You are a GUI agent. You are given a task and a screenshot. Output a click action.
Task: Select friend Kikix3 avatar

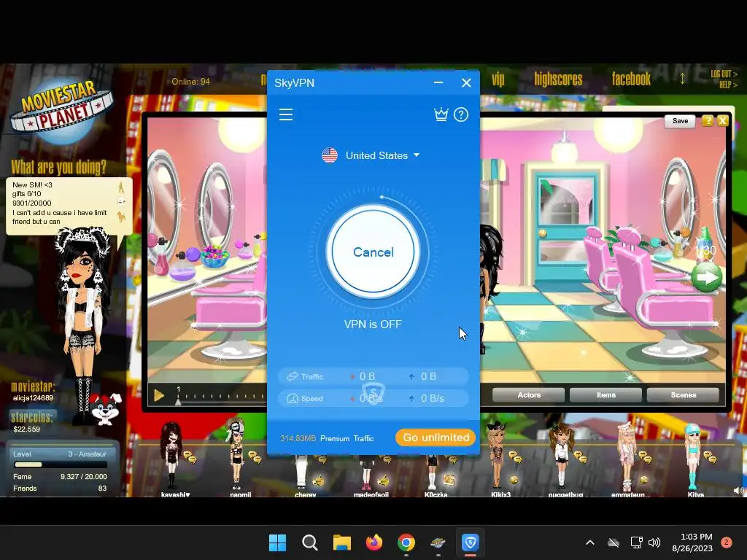[x=497, y=455]
